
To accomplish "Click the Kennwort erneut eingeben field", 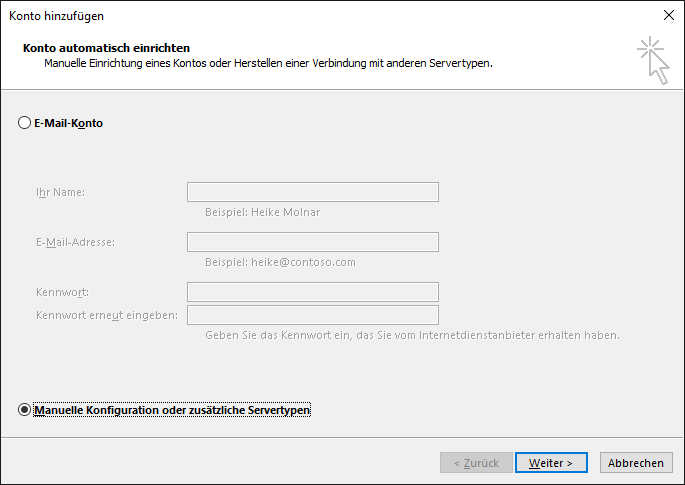I will 313,315.
